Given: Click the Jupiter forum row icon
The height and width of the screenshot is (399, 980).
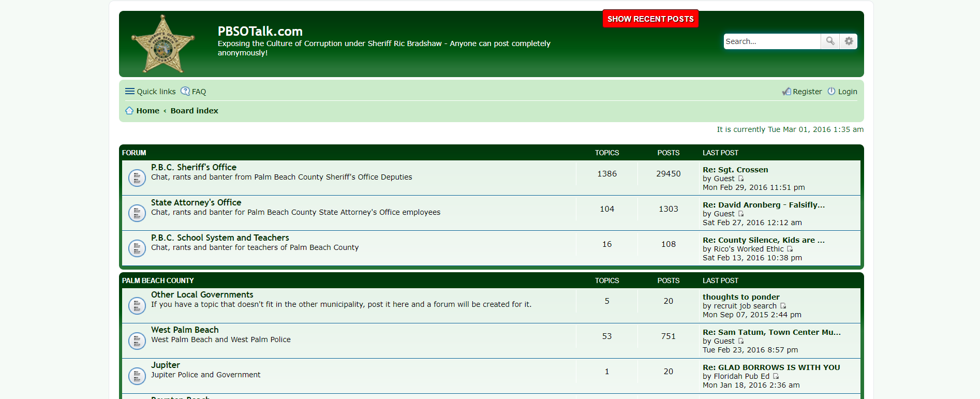Looking at the screenshot, I should click(137, 376).
